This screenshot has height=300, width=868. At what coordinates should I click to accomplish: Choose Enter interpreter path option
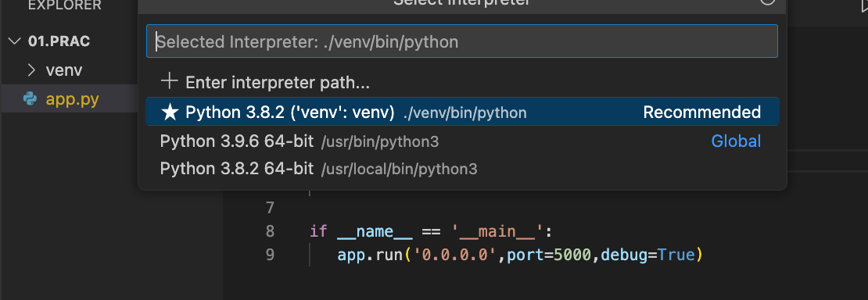point(461,83)
